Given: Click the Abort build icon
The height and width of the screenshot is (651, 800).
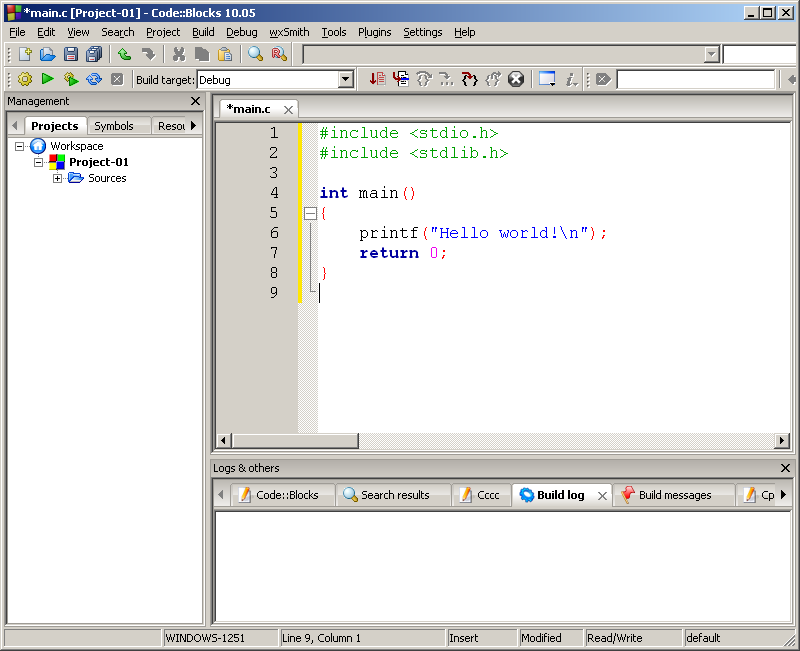Looking at the screenshot, I should click(117, 80).
